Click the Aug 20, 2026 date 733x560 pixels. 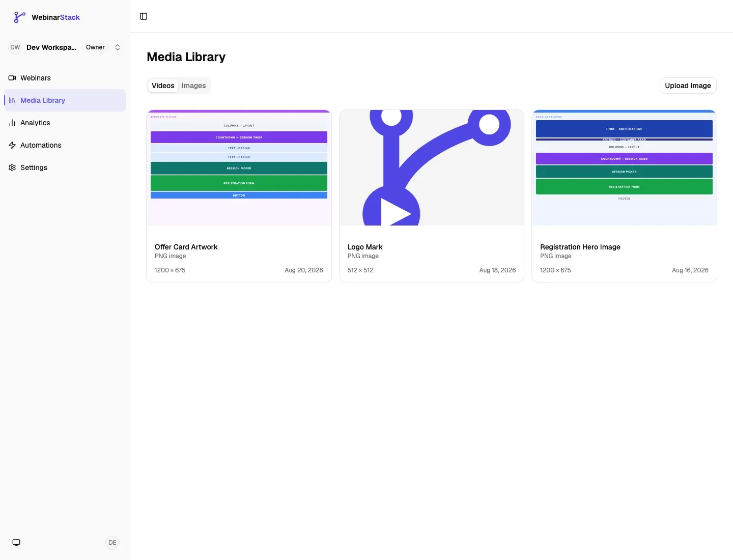coord(304,270)
